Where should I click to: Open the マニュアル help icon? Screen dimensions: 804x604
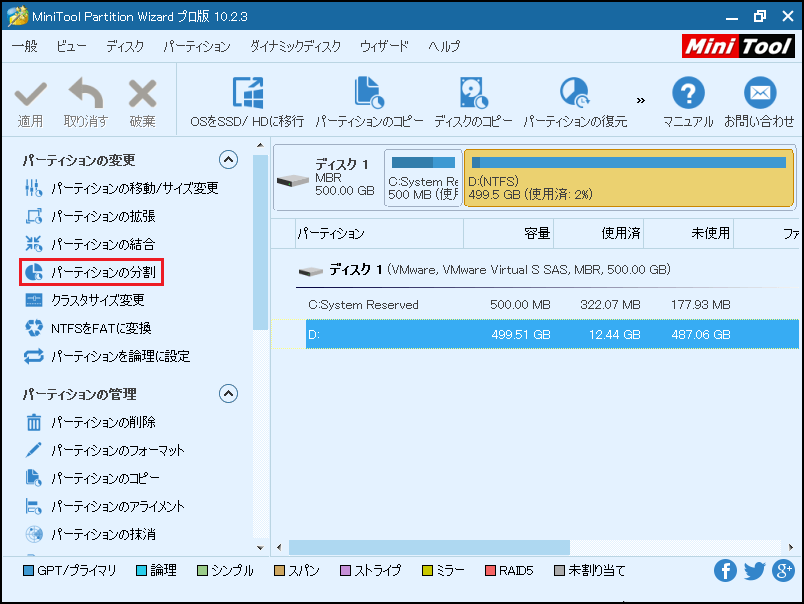tap(688, 93)
